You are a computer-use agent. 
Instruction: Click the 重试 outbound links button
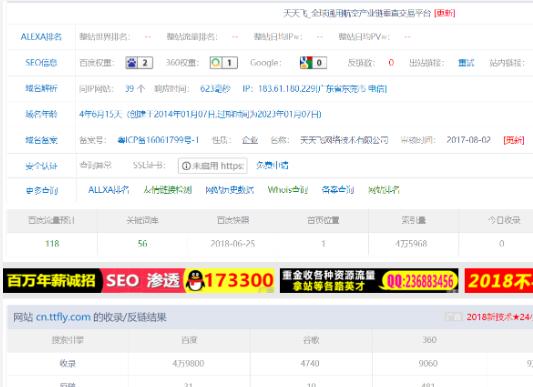click(x=466, y=63)
